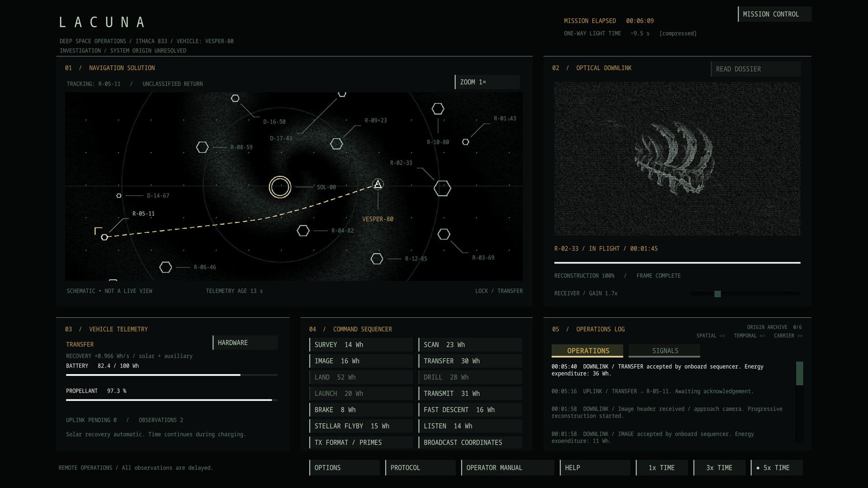
Task: Queue the SCAN 23 Wh command
Action: click(x=470, y=345)
